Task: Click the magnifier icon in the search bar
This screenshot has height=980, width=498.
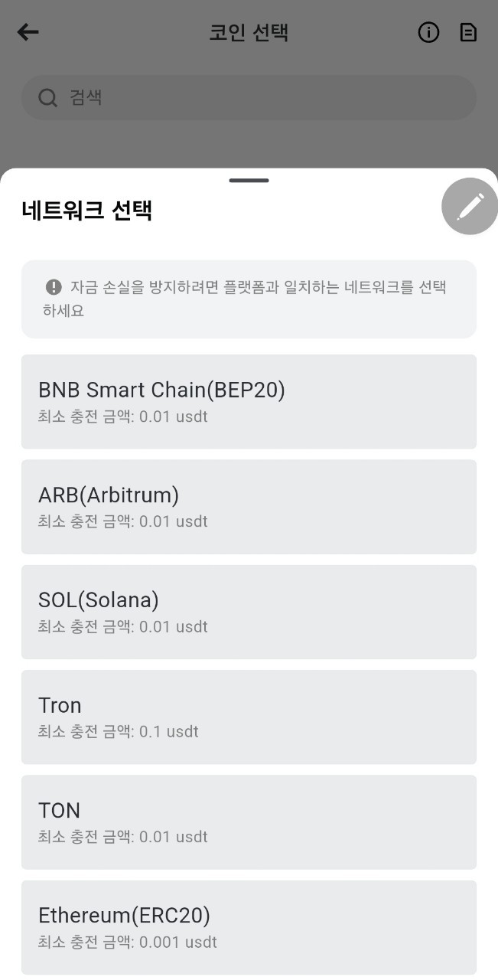Action: 47,97
